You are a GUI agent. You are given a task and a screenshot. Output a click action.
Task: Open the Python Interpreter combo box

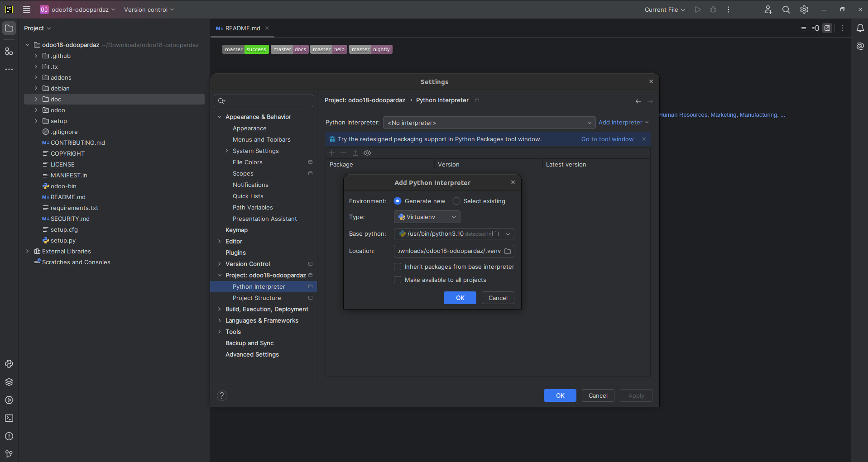489,123
